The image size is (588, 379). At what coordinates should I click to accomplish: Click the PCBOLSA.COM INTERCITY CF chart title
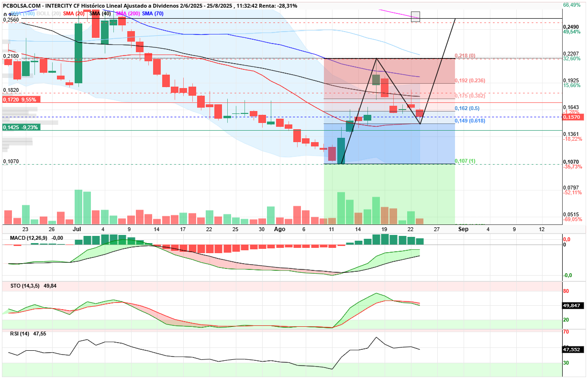(x=150, y=6)
